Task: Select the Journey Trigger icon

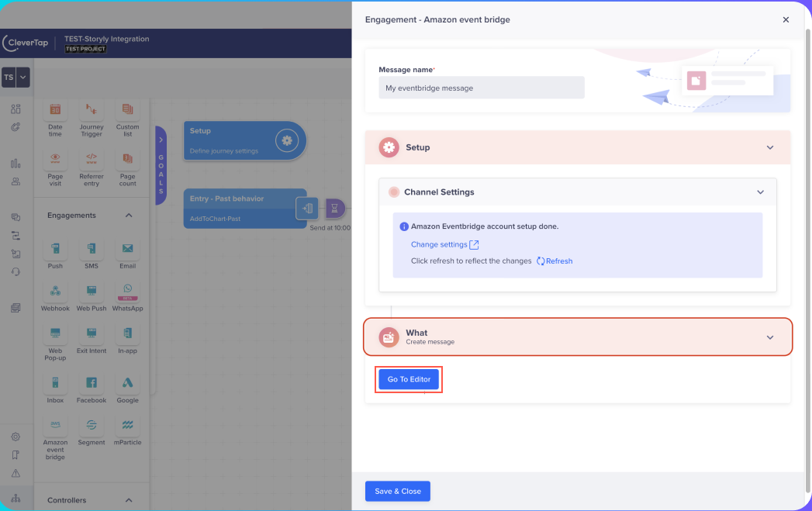Action: coord(92,110)
